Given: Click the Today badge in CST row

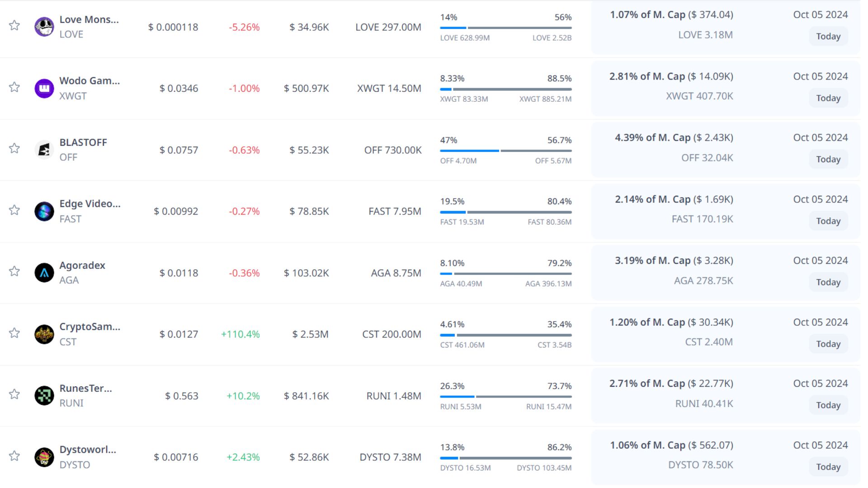Looking at the screenshot, I should click(828, 344).
